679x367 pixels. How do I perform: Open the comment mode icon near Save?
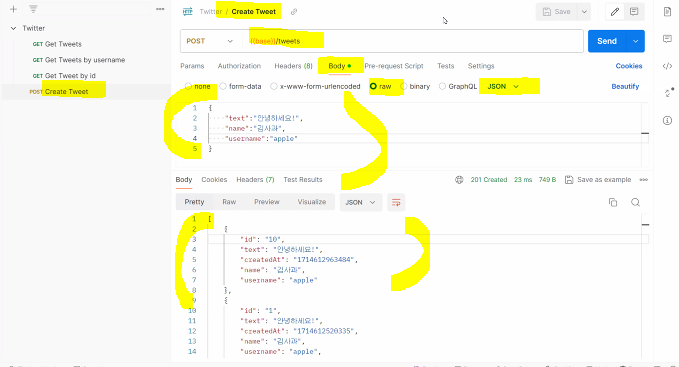click(x=634, y=12)
